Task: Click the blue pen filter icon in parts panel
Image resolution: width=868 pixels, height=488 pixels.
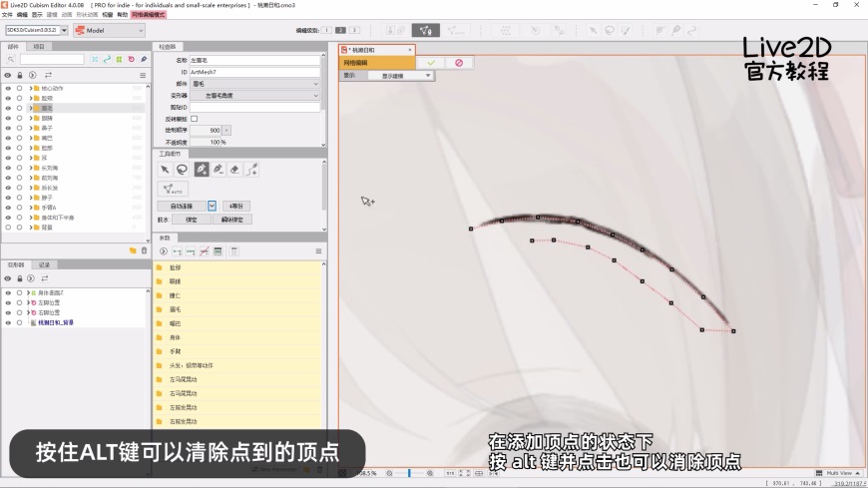Action: (x=144, y=59)
